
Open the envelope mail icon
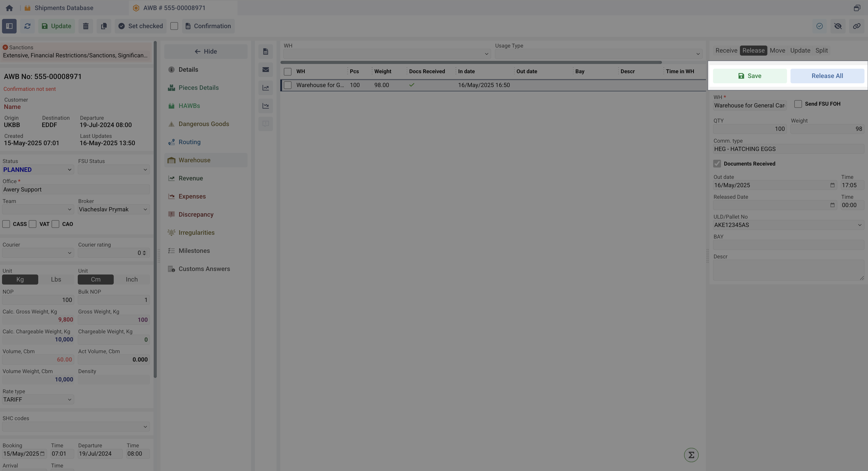pyautogui.click(x=265, y=69)
